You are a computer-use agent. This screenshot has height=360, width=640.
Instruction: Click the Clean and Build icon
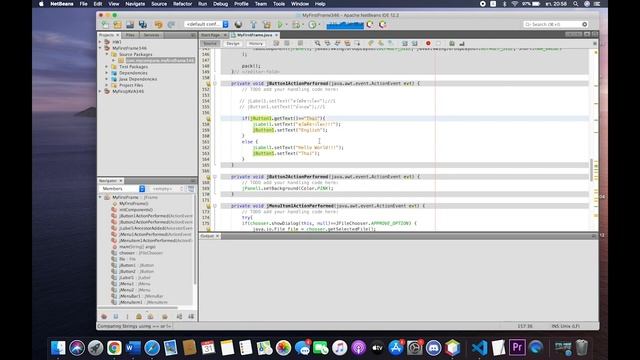point(267,24)
